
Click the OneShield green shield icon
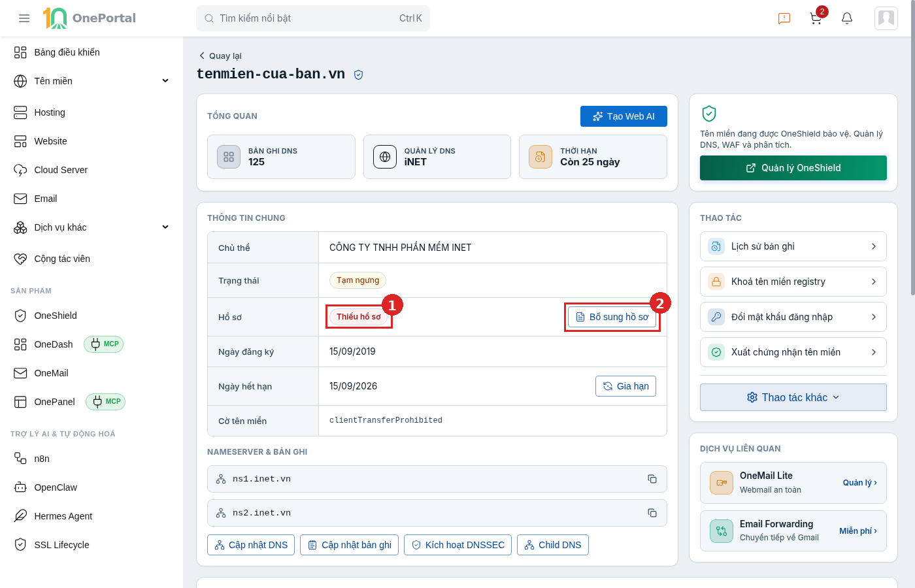click(709, 114)
